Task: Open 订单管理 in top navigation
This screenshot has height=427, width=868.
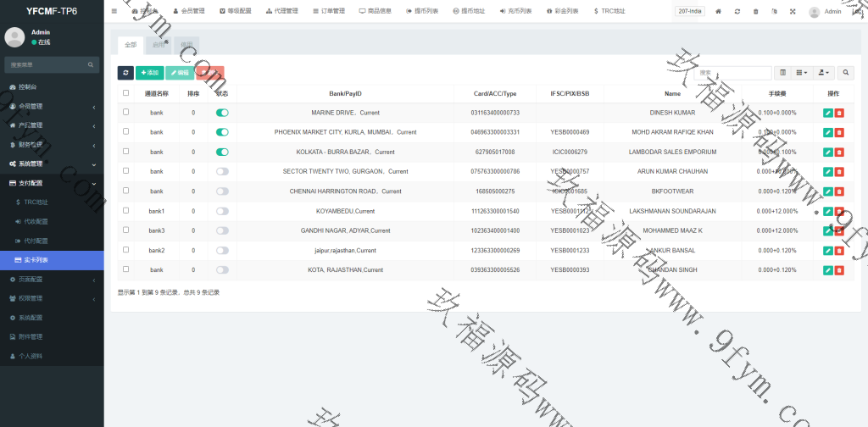Action: 329,12
